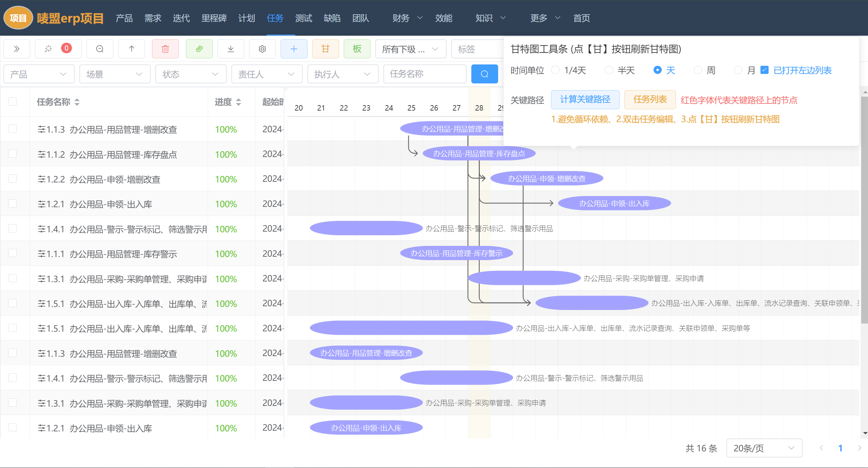Click the 计算关键路径 button
Image resolution: width=868 pixels, height=468 pixels.
click(x=585, y=99)
